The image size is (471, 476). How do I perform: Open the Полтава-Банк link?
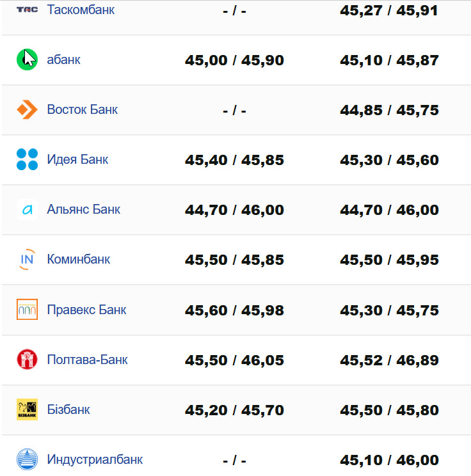point(87,360)
